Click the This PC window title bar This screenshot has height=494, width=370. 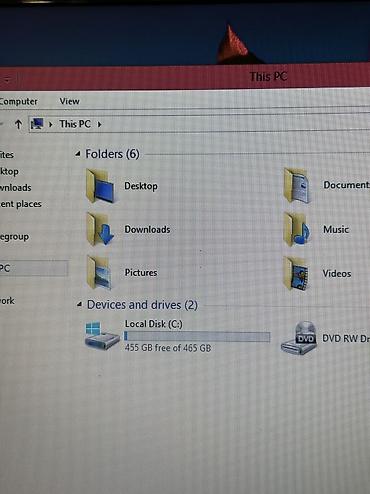point(185,77)
